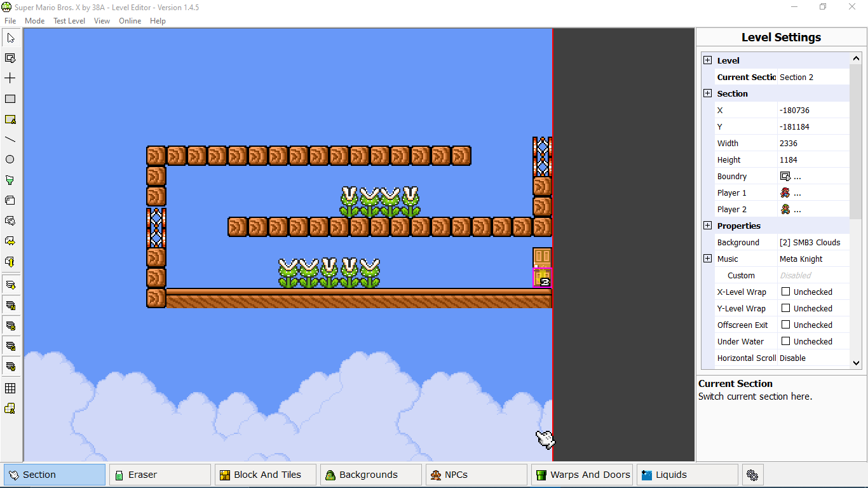Screen dimensions: 868x488
Task: Select the green paint bucket fill tool
Action: click(10, 180)
